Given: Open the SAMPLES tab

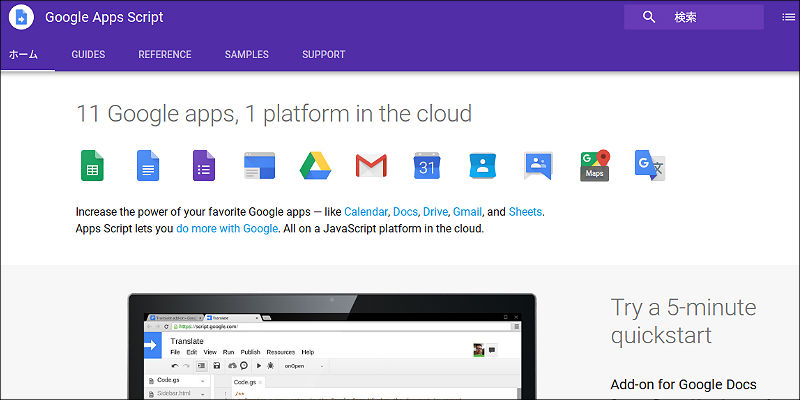Looking at the screenshot, I should tap(246, 55).
